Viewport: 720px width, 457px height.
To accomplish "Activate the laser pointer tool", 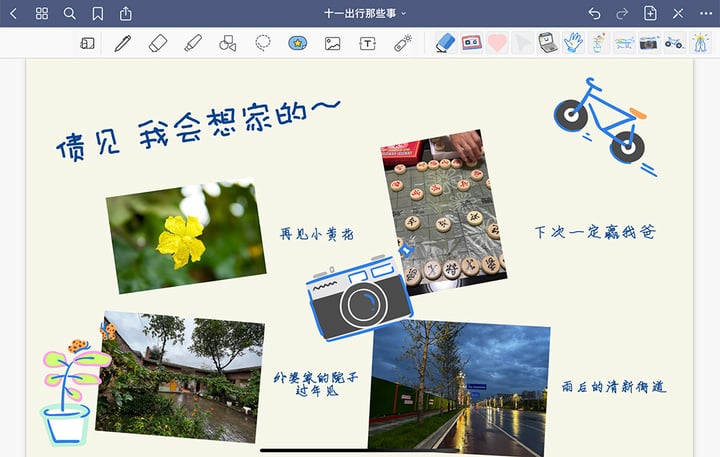I will [x=402, y=43].
